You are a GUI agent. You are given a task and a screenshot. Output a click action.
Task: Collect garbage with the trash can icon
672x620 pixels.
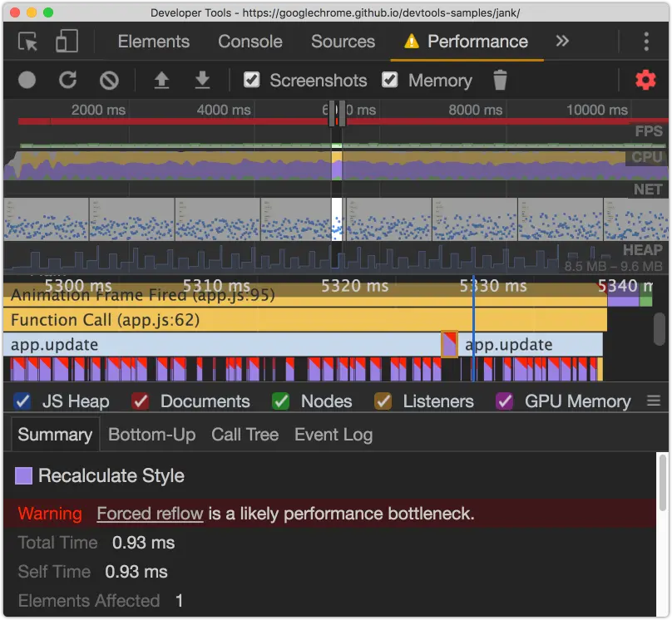pyautogui.click(x=500, y=80)
